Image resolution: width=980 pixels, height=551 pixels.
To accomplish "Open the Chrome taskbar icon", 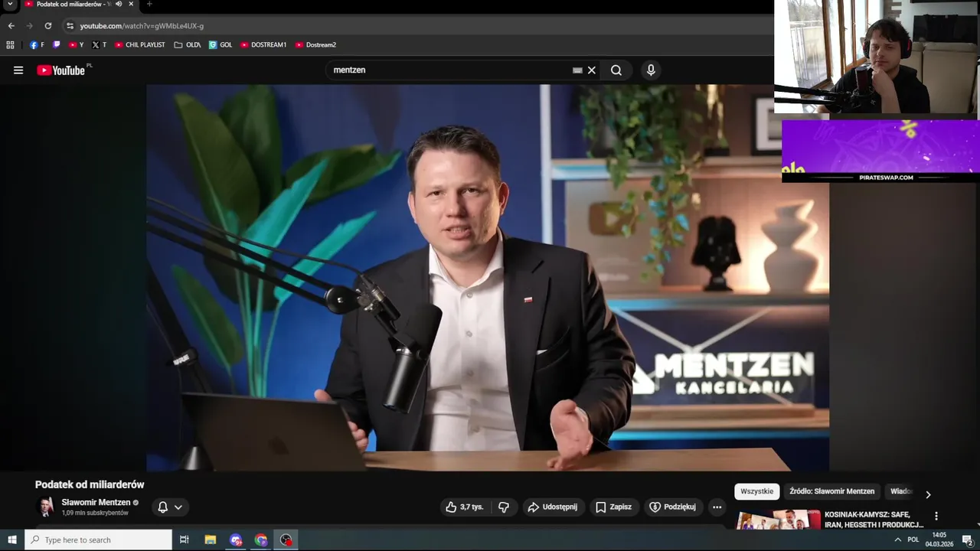I will [261, 540].
